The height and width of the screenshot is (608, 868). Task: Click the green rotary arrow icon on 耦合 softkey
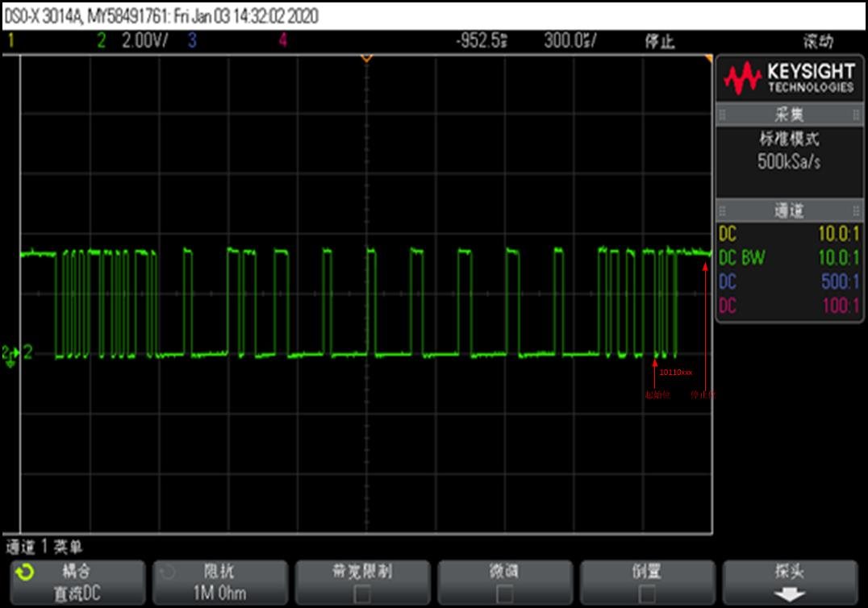(x=25, y=573)
